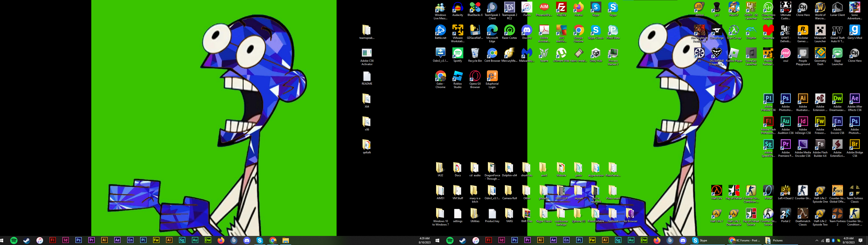Open Lunar Client shortcut
The image size is (868, 245).
(x=837, y=9)
